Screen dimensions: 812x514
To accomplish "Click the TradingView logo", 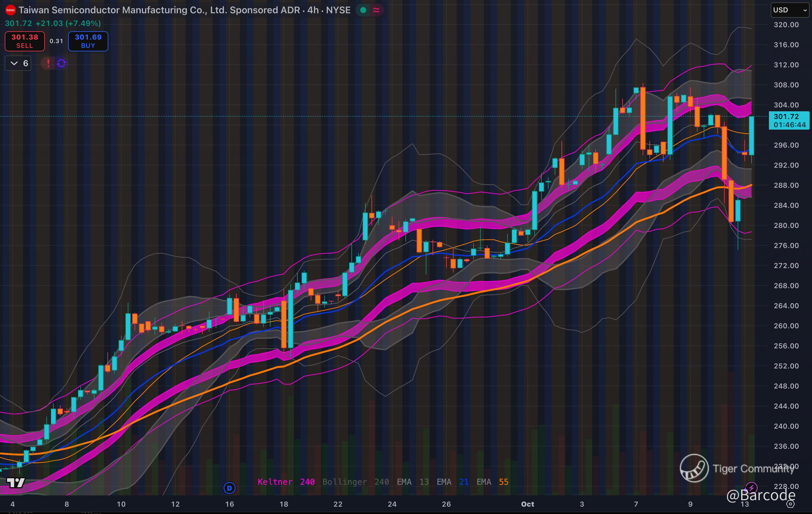I will [16, 483].
